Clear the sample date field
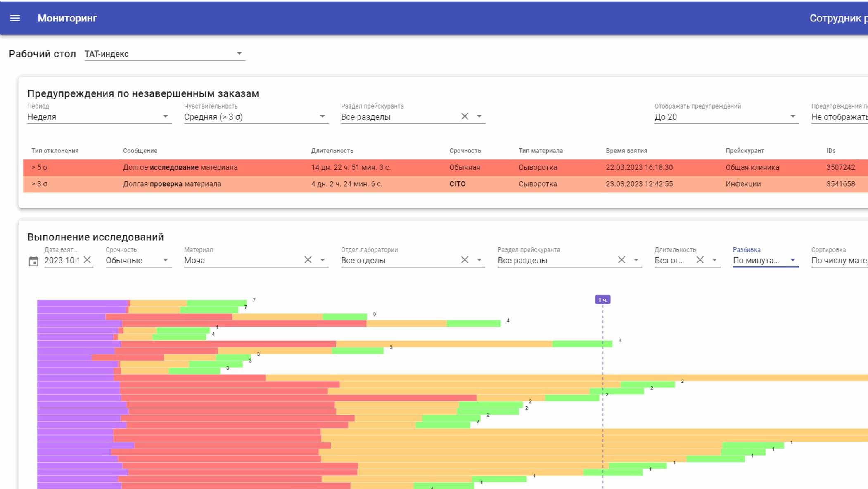 pyautogui.click(x=87, y=260)
